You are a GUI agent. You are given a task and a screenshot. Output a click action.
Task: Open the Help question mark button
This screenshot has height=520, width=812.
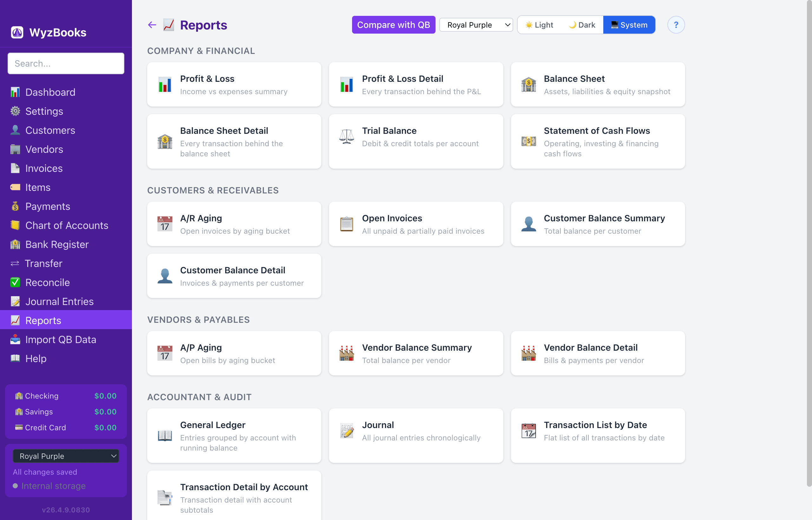tap(676, 25)
